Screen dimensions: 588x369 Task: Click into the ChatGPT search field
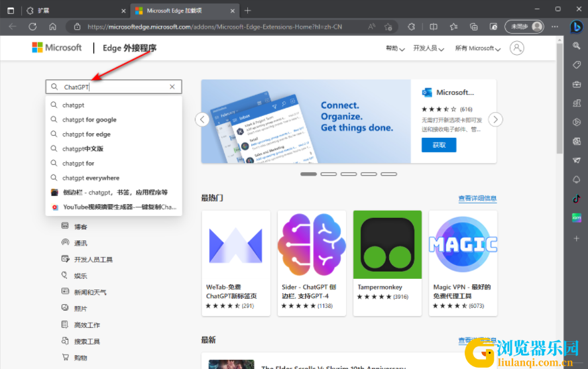pos(113,87)
